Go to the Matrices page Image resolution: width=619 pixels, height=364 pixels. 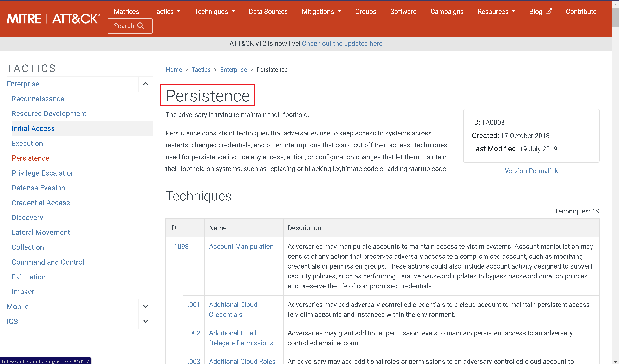pos(126,12)
